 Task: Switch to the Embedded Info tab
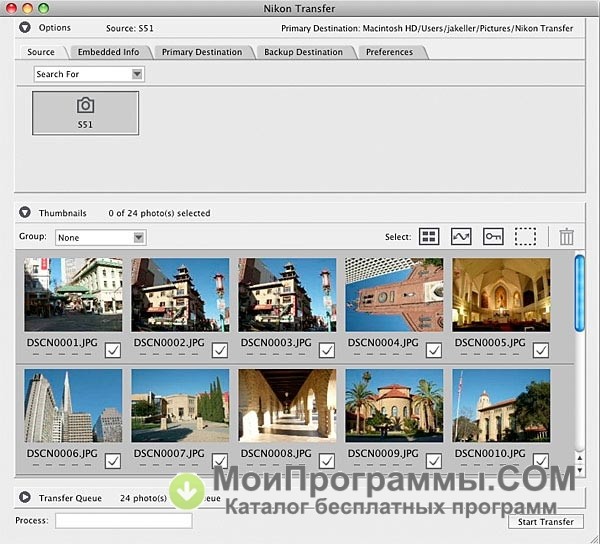tap(108, 52)
